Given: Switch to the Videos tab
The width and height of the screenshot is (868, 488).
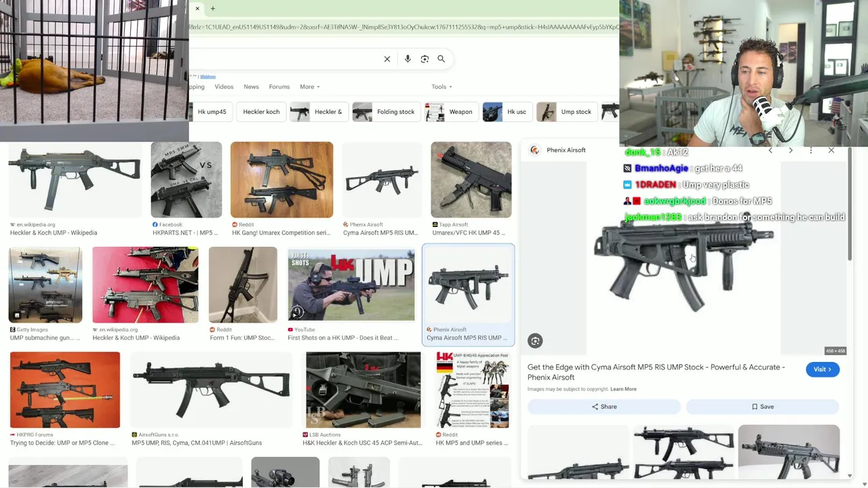Looking at the screenshot, I should pos(224,87).
